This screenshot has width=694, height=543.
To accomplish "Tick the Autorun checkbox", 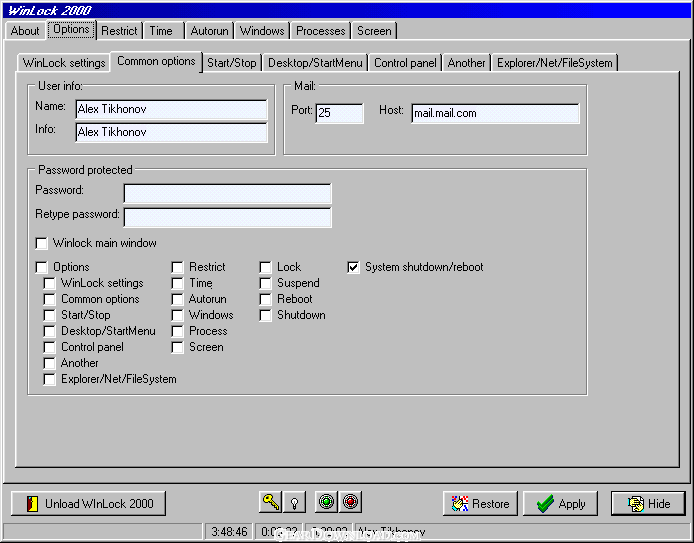I will point(177,299).
